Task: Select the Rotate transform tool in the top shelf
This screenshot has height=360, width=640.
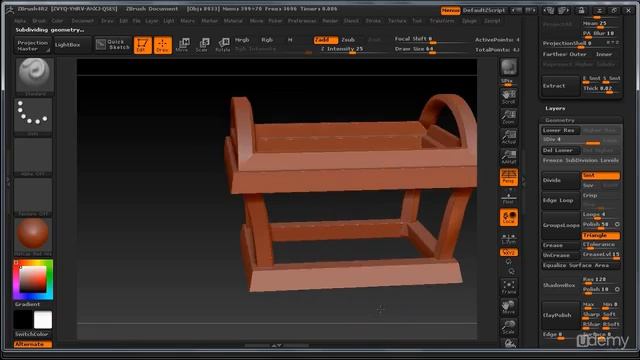Action: [223, 45]
